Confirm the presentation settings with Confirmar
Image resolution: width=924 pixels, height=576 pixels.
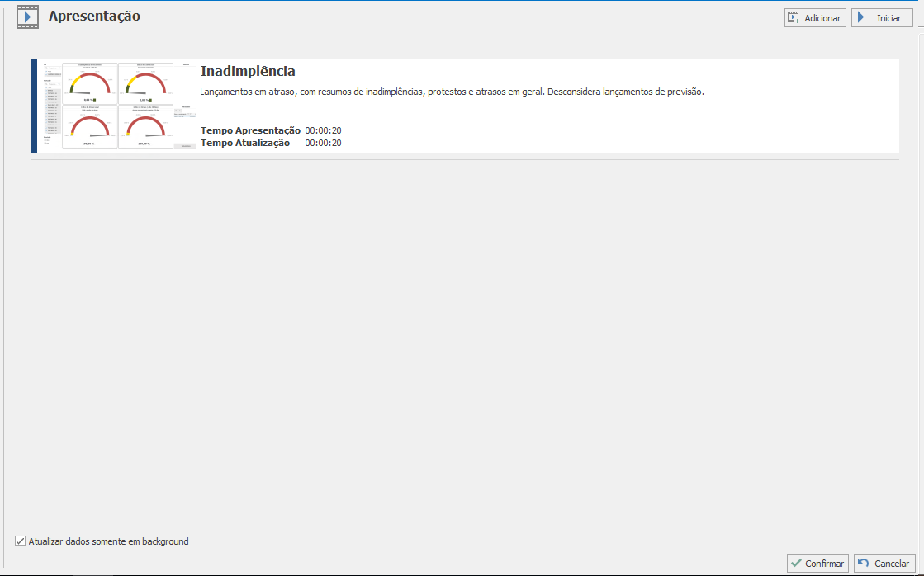click(x=817, y=564)
